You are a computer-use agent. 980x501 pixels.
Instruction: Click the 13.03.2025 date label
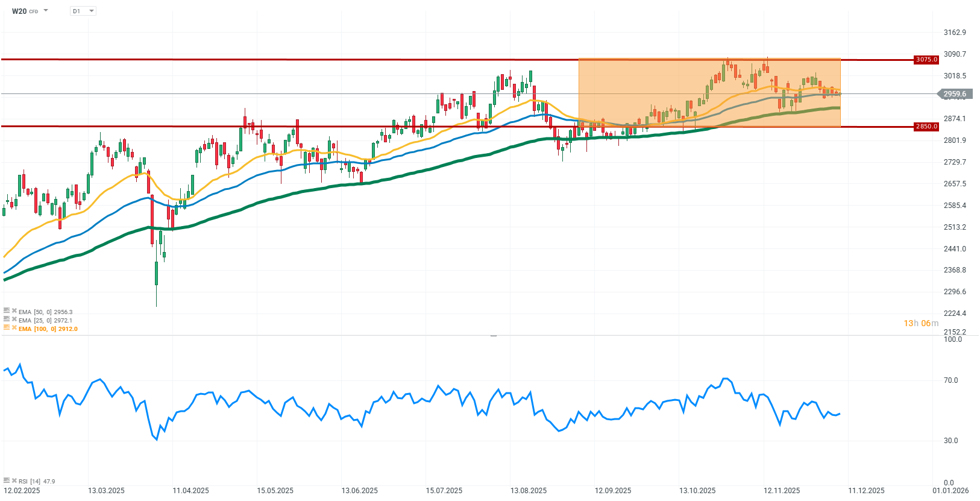(x=106, y=491)
